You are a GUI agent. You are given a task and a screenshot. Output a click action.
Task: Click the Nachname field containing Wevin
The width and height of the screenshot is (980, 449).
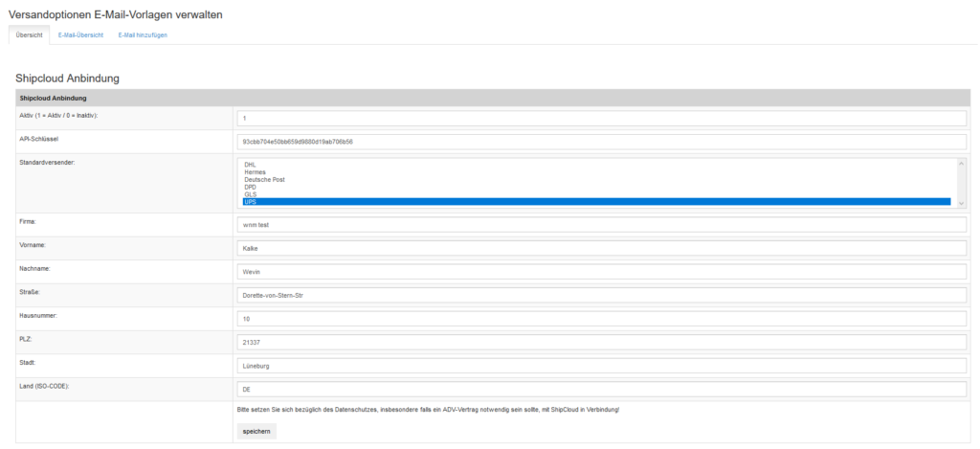[602, 272]
